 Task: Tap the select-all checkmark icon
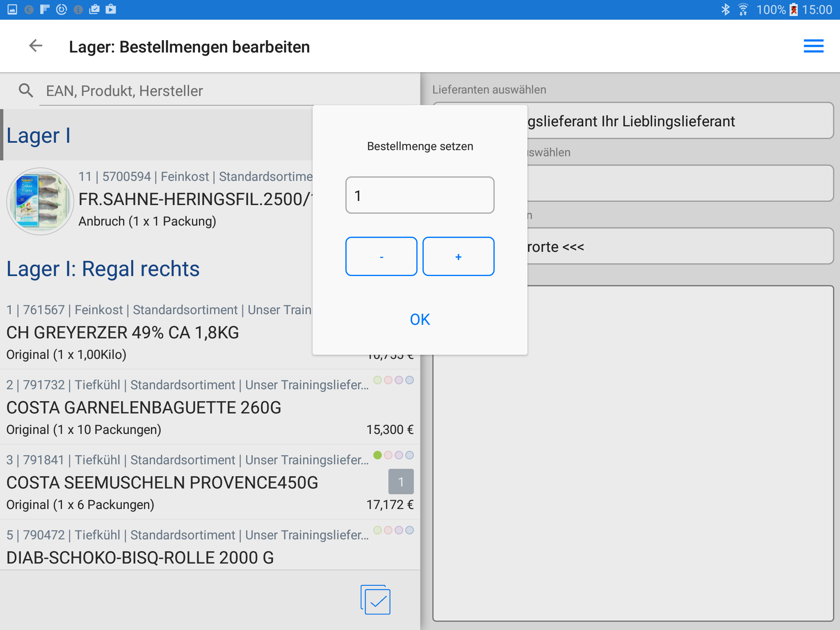click(375, 600)
